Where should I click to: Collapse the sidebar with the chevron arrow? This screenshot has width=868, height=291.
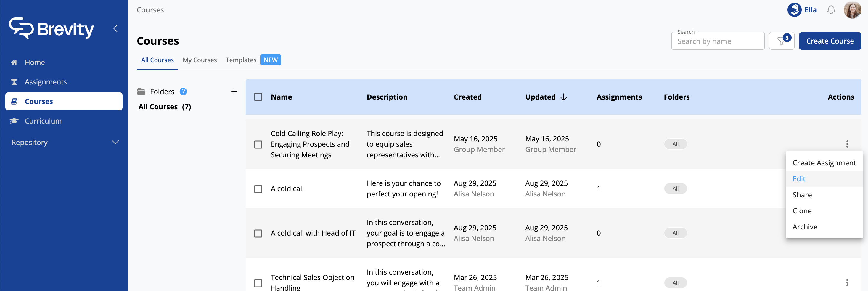click(x=115, y=28)
